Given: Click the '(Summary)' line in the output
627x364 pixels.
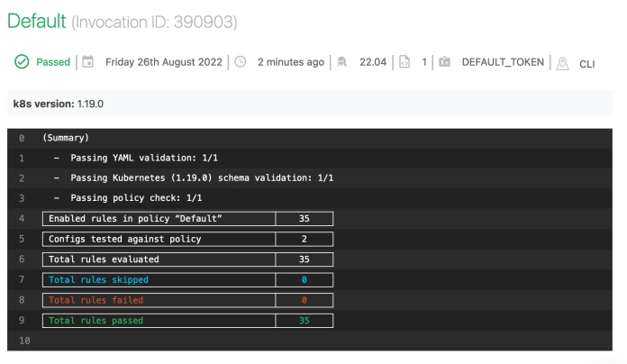Looking at the screenshot, I should (66, 138).
